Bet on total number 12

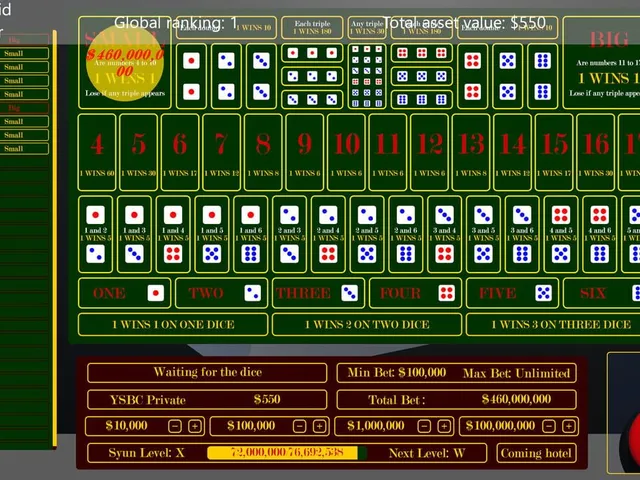point(429,152)
